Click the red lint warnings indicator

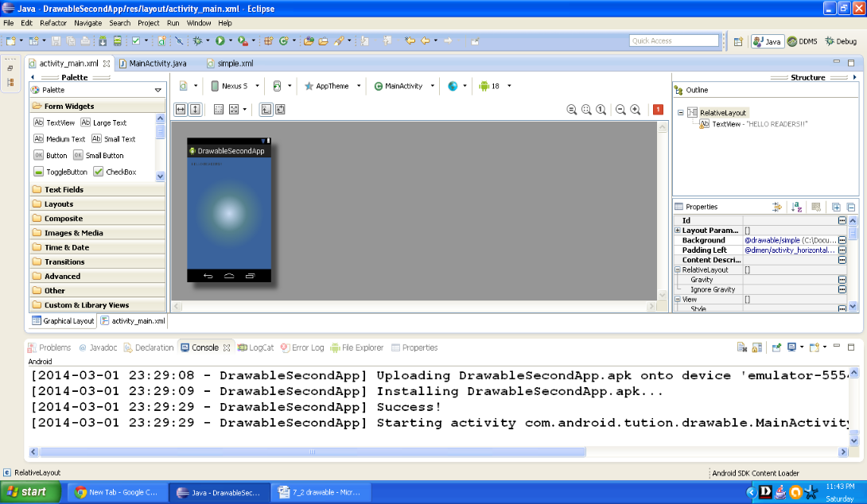[x=658, y=110]
